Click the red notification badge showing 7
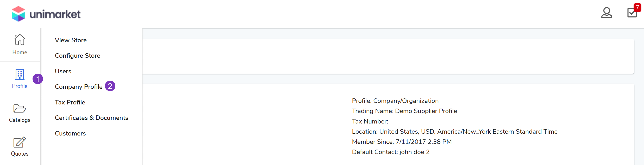Screen dimensions: 644x165 click(x=637, y=7)
